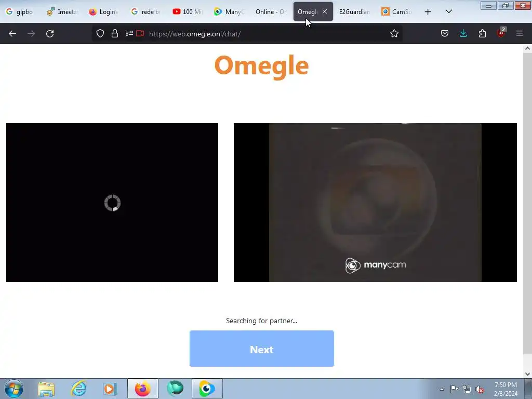Click the camera sharing indicator icon
This screenshot has height=399, width=532.
tap(140, 33)
